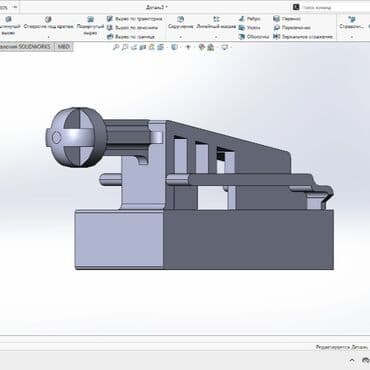Select the Extruded Cut (Вытянутый вырез) tool
Viewport: 370px width, 370px height.
pos(8,25)
